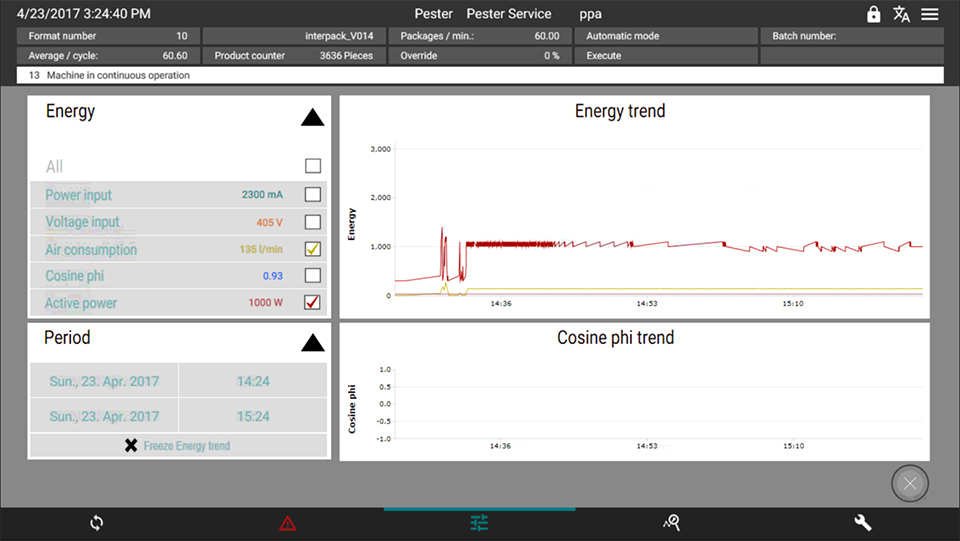The image size is (960, 541).
Task: Click Freeze Energy trend button
Action: (177, 445)
